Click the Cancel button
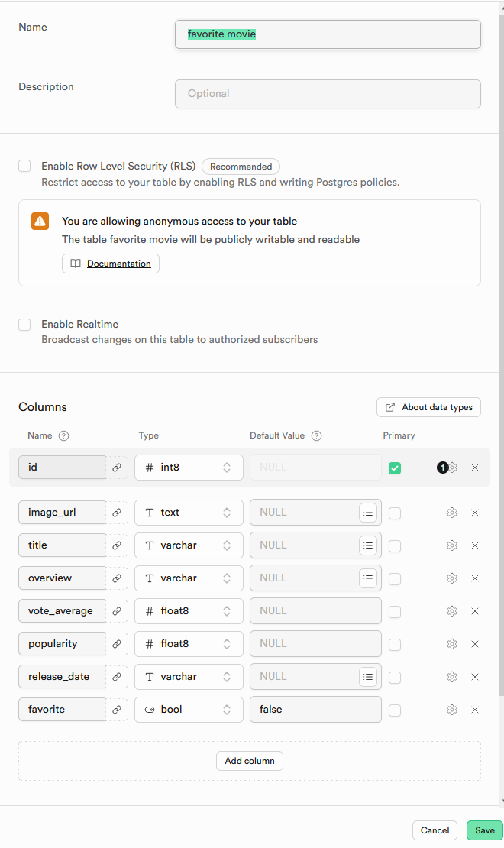 435,830
